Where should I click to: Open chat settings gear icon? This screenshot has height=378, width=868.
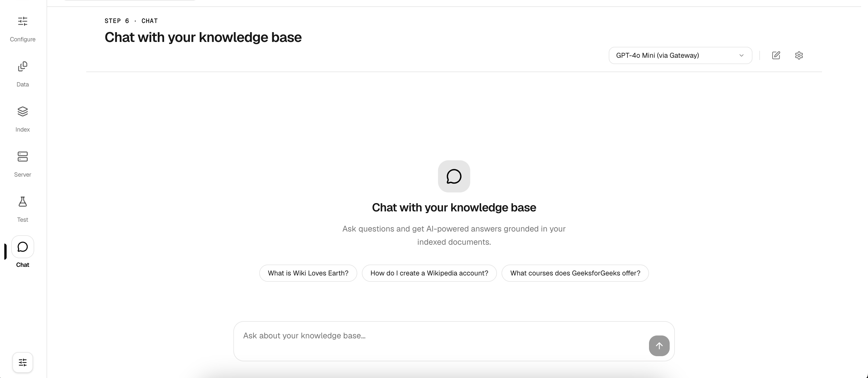pos(799,55)
